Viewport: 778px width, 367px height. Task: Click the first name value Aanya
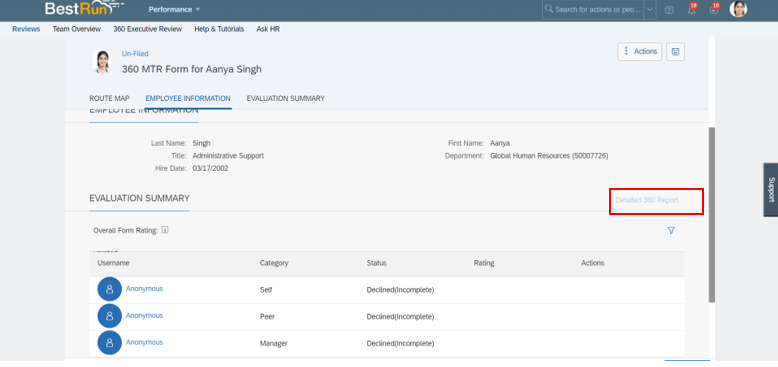[500, 143]
